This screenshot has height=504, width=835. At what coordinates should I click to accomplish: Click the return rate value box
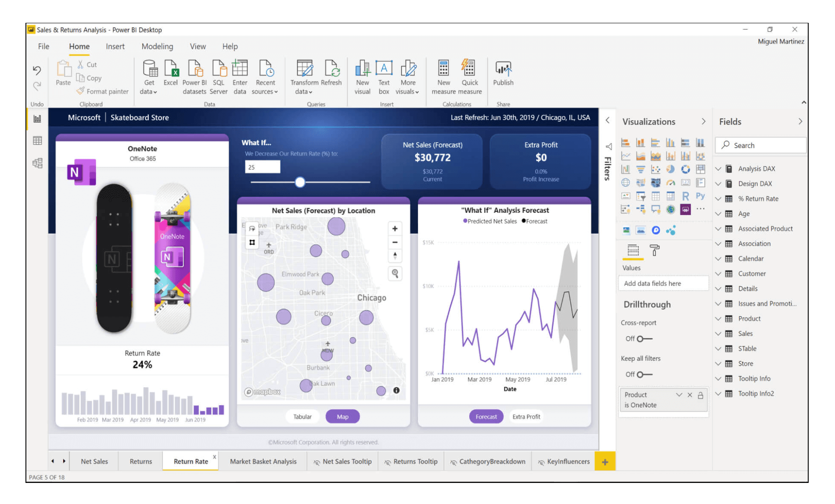coord(262,167)
